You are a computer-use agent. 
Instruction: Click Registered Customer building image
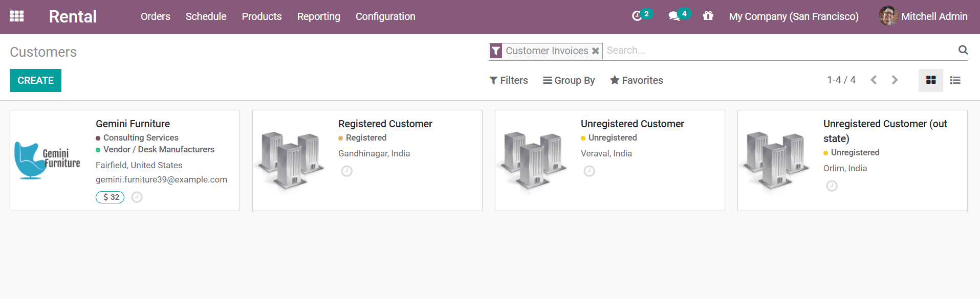(x=290, y=160)
